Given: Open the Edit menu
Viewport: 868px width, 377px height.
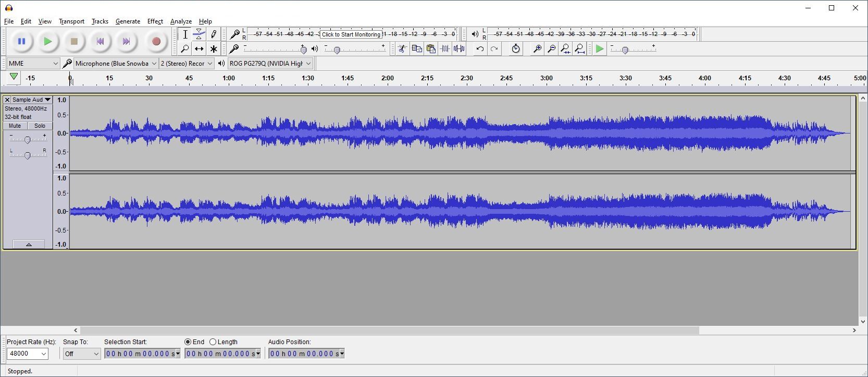Looking at the screenshot, I should 26,21.
